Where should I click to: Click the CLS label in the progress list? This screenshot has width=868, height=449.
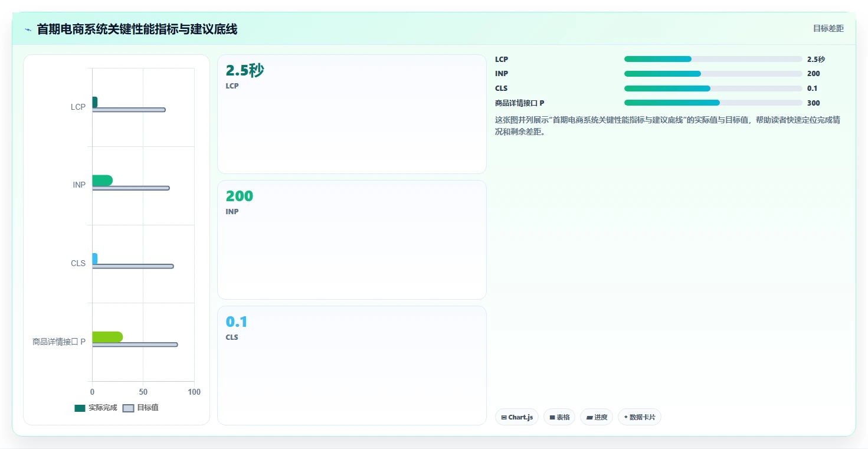click(502, 89)
